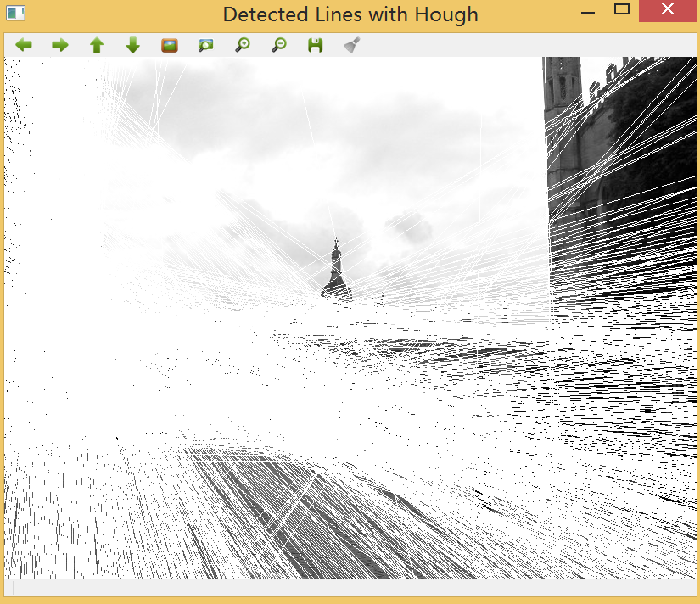Pan image up with green up arrow

click(97, 45)
